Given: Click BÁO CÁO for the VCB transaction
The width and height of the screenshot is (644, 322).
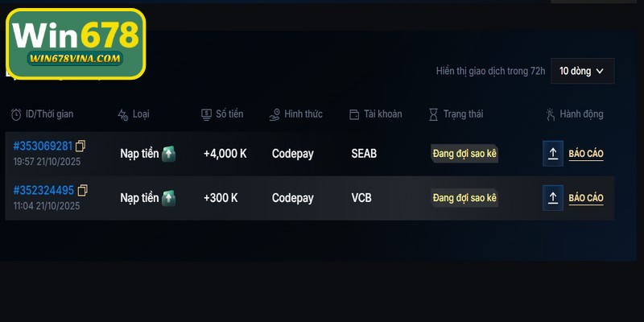Looking at the screenshot, I should tap(586, 198).
